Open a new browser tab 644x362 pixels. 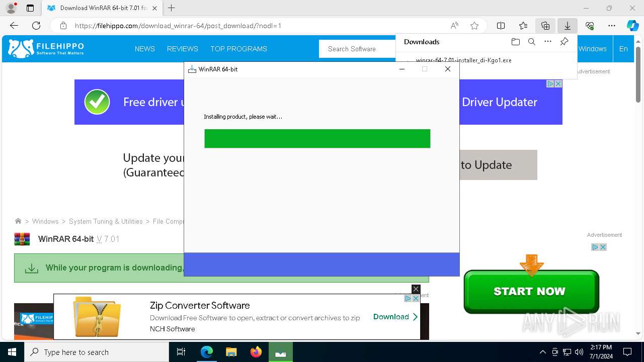pos(172,8)
